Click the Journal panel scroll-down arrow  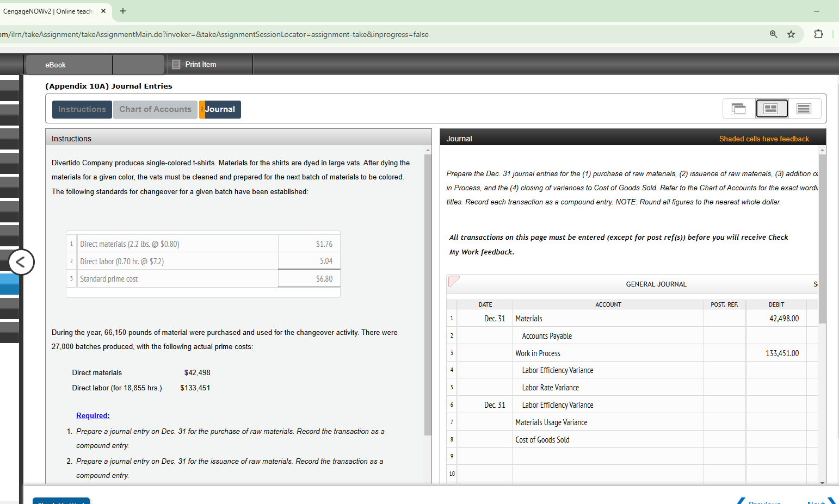pos(822,482)
